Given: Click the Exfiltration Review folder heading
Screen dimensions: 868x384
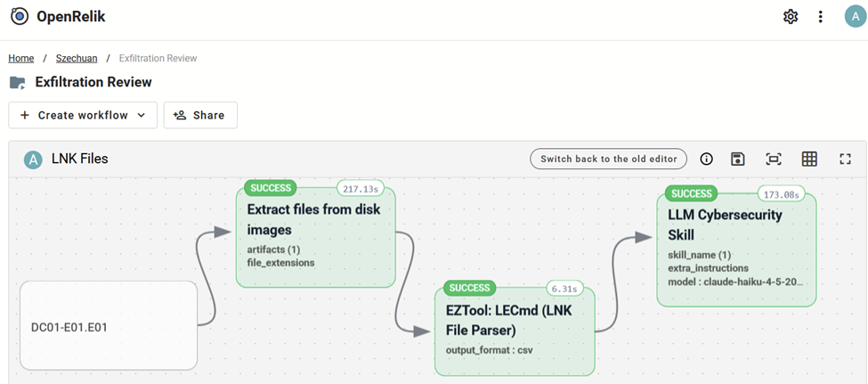Looking at the screenshot, I should coord(93,83).
